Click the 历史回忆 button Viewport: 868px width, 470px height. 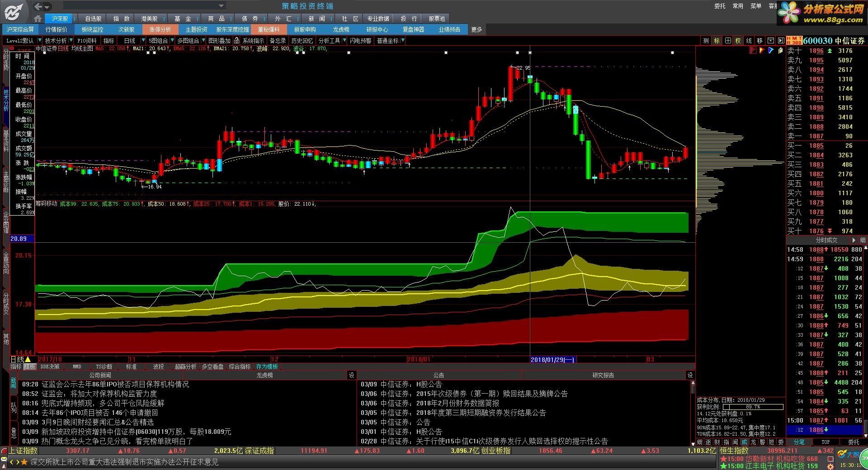point(302,41)
